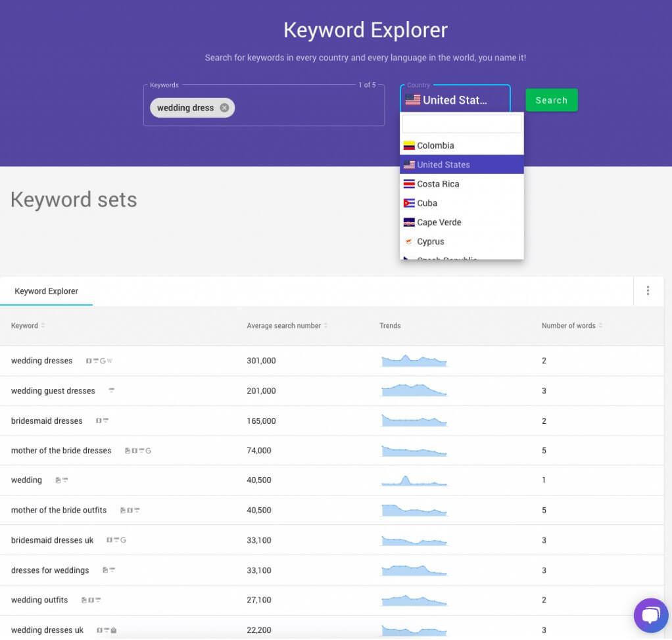Click the Costa Rica flag in the list

(x=409, y=184)
